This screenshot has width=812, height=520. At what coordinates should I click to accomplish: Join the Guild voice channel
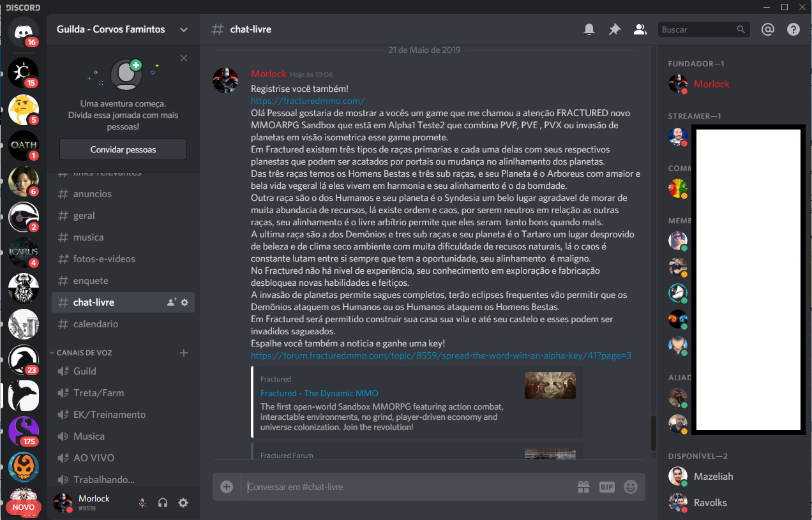coord(123,371)
